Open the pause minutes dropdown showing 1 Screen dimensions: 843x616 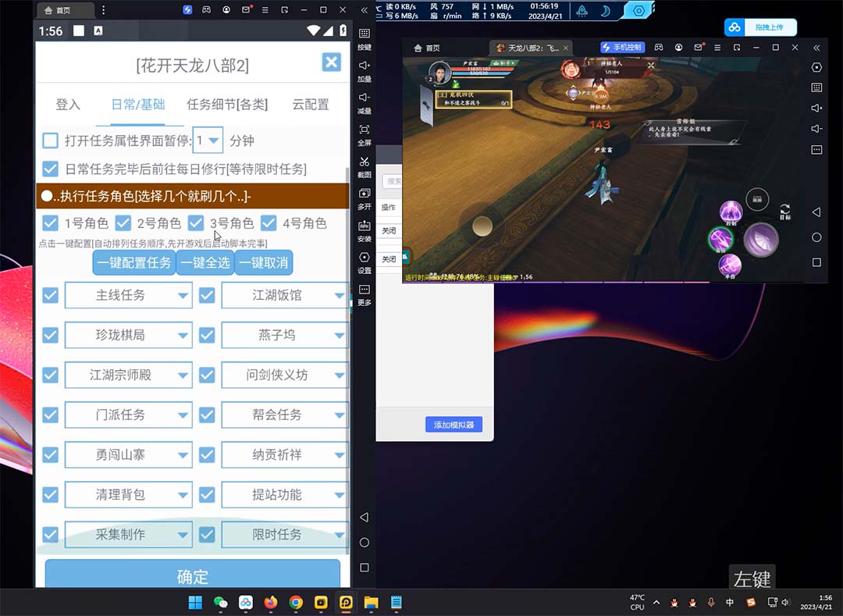point(207,141)
